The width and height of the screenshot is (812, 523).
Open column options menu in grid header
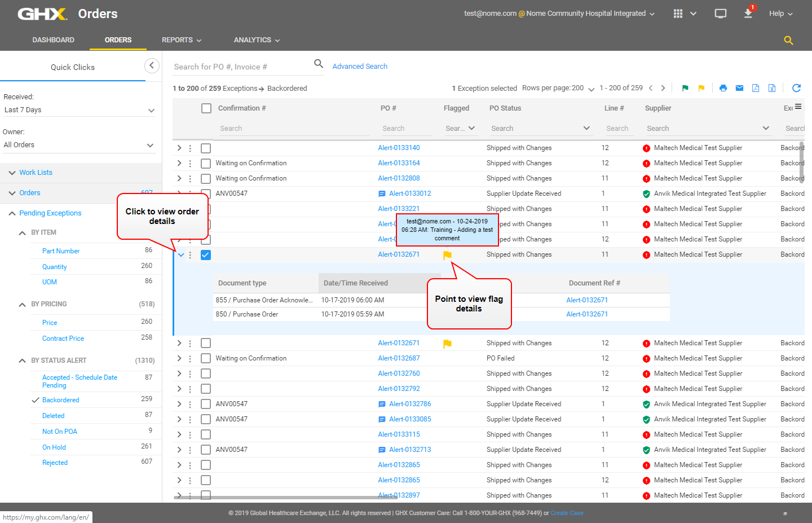tap(798, 107)
